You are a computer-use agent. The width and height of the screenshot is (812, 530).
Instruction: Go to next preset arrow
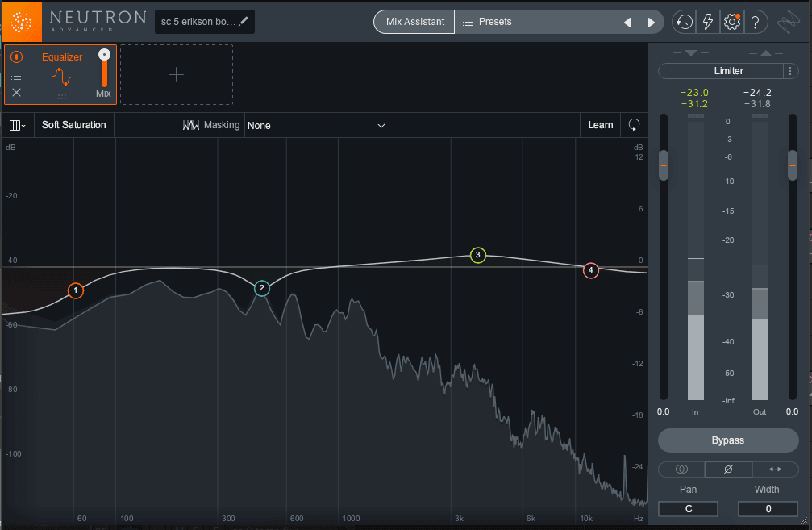point(652,23)
